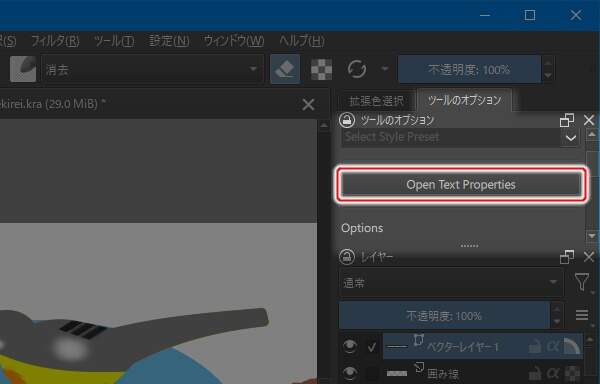Click the layer 不透明度: 100% slider
Screen dimensions: 600x384
(444, 316)
